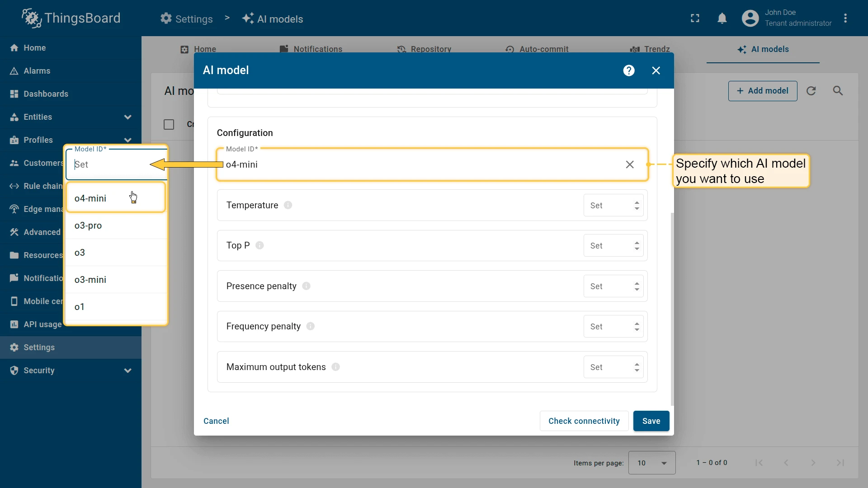
Task: Select o1 from model list
Action: (116, 306)
